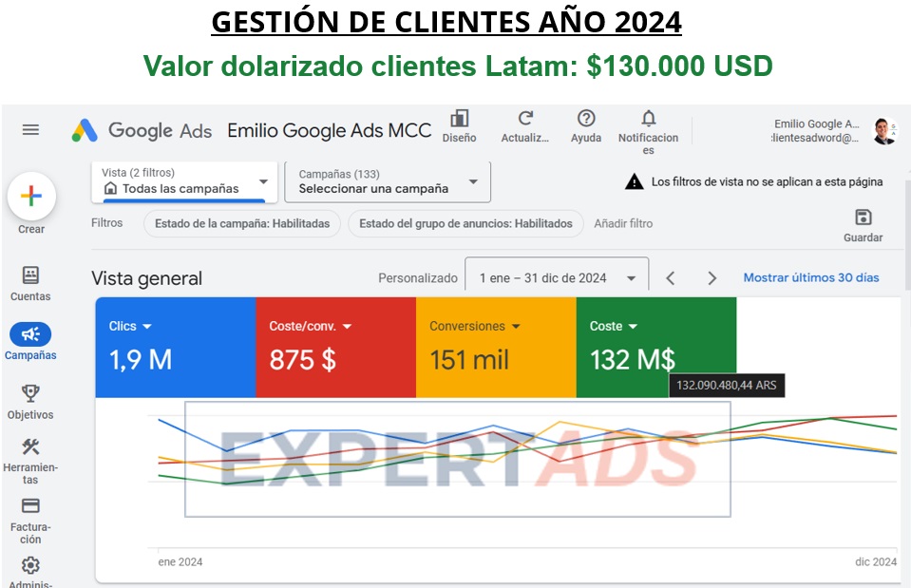Expand the Vista Todas las campañas dropdown
The height and width of the screenshot is (588, 911).
[184, 181]
